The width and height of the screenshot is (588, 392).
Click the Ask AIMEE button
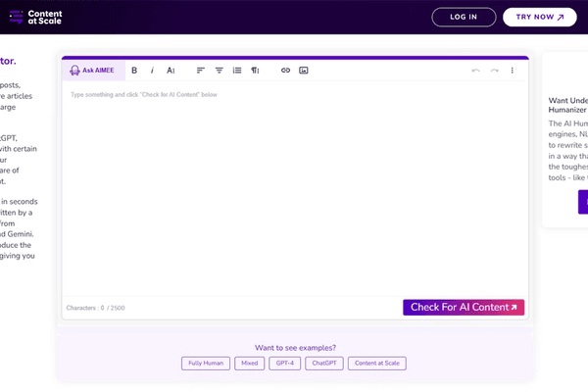(92, 71)
